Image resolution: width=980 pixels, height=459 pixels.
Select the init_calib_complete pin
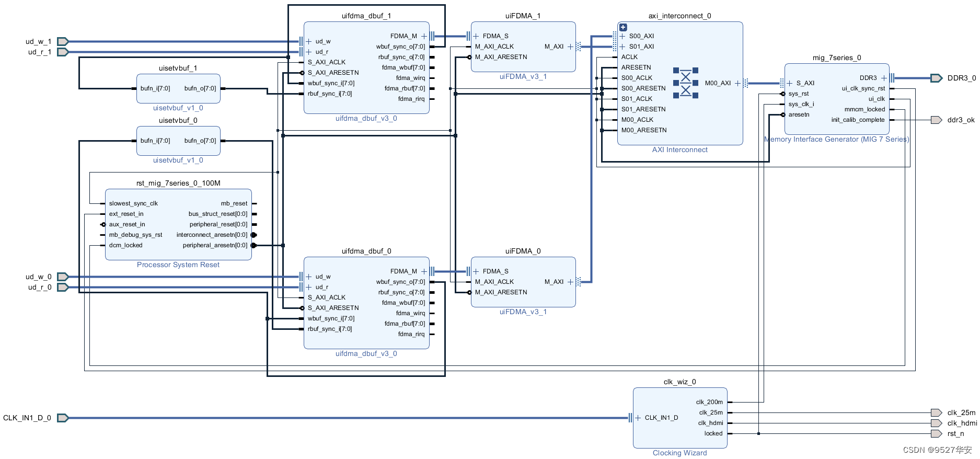pos(858,120)
